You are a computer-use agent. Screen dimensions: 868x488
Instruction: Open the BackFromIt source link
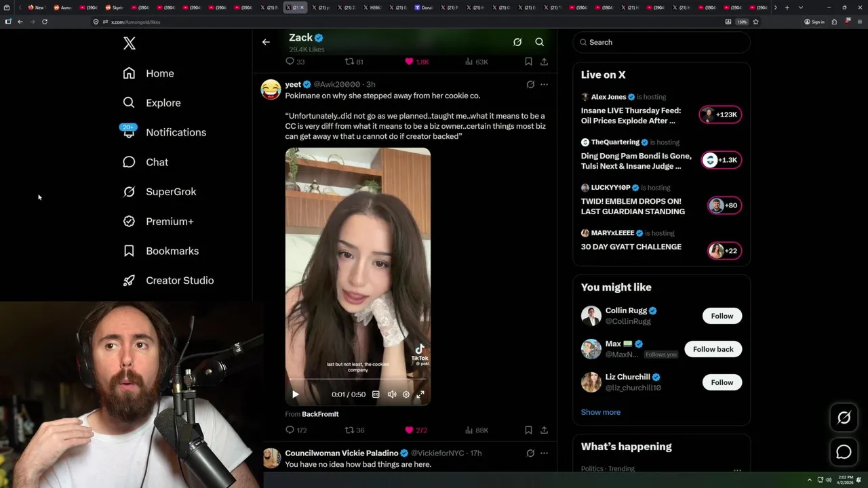click(320, 414)
